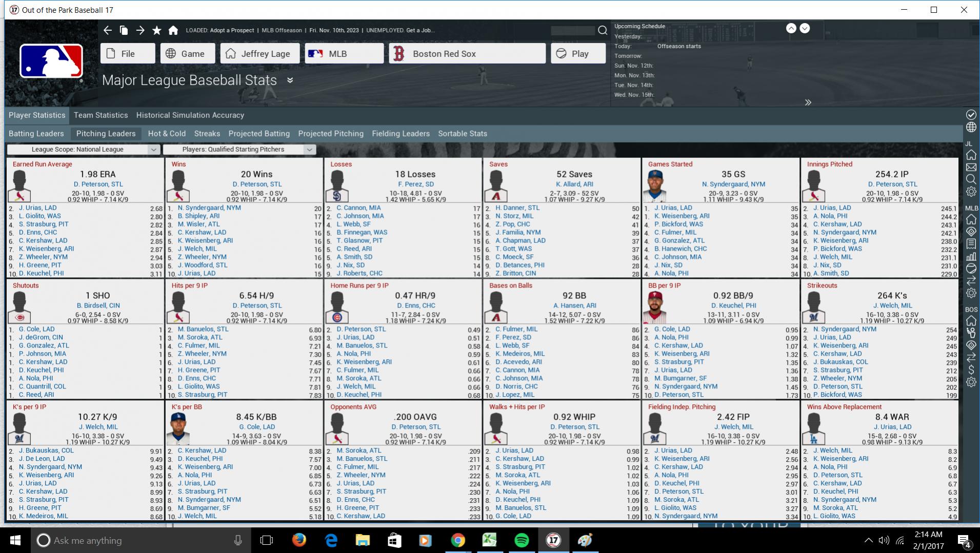This screenshot has height=553, width=980.
Task: Open the bar chart stats icon under MLB
Action: pos(971,256)
